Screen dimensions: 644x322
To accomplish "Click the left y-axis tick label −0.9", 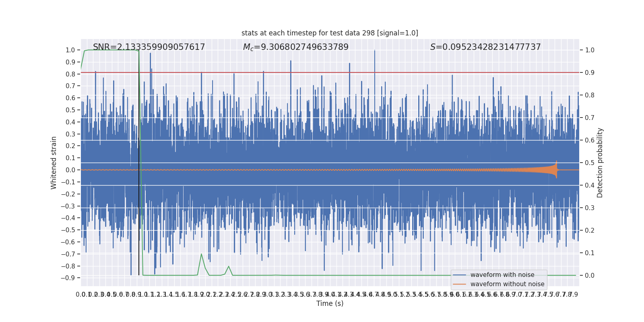I will pos(68,278).
